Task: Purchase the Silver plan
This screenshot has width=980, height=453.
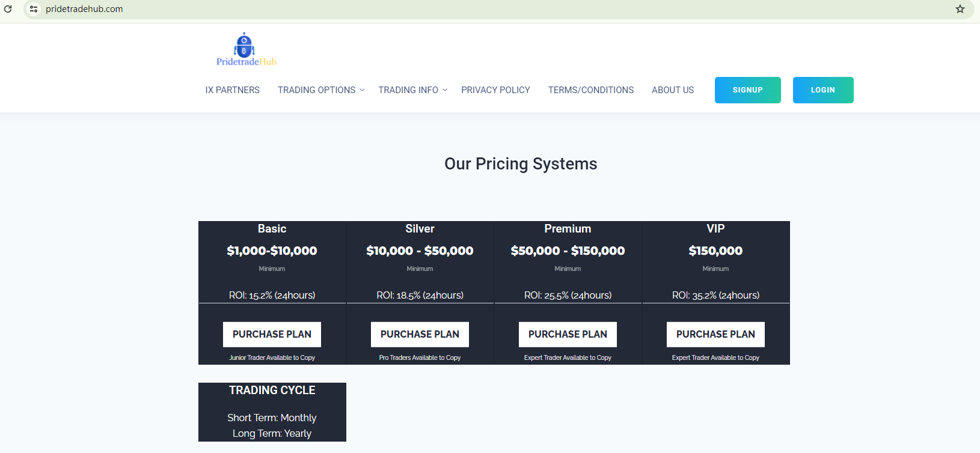Action: pyautogui.click(x=420, y=334)
